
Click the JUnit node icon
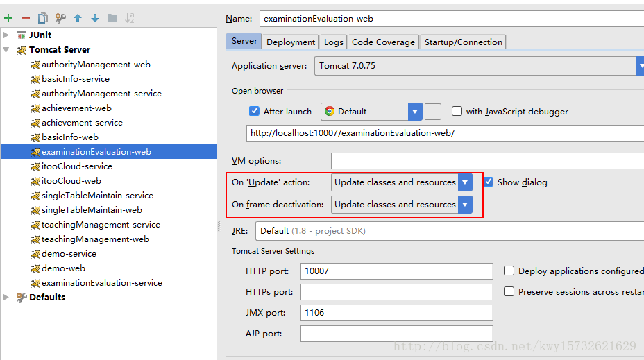pyautogui.click(x=22, y=35)
